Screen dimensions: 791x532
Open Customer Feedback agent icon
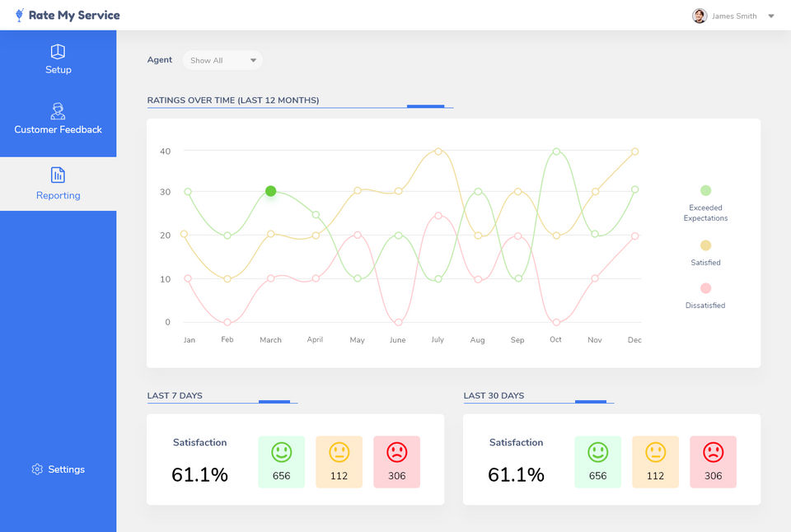pos(58,111)
